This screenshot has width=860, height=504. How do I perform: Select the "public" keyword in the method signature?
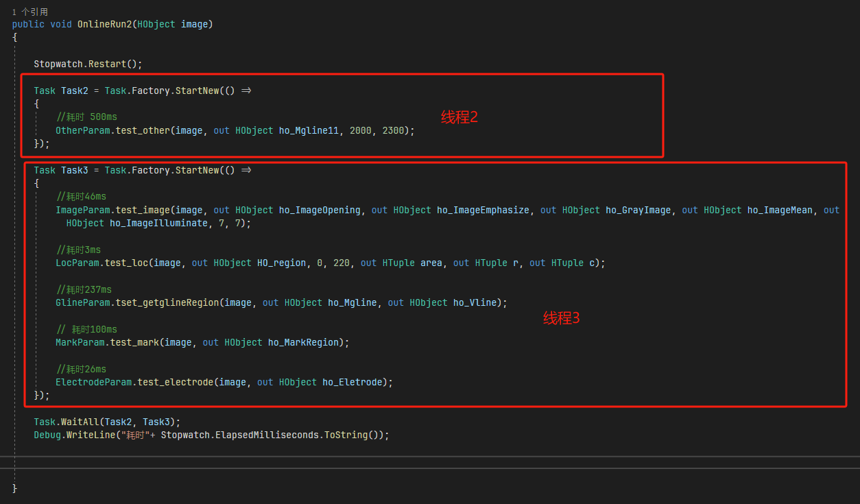(x=28, y=24)
